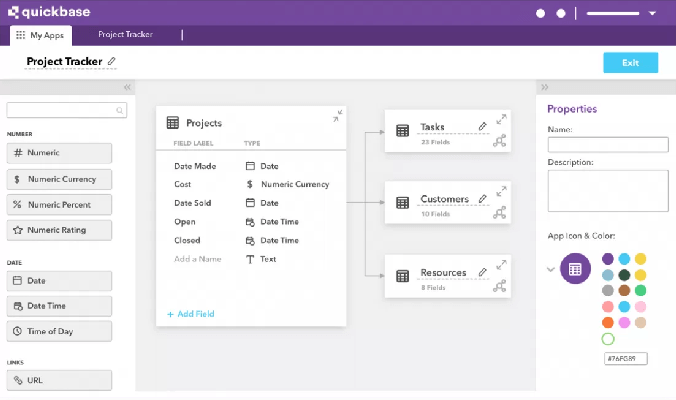The width and height of the screenshot is (676, 400).
Task: Click the Name input in Properties
Action: (608, 145)
